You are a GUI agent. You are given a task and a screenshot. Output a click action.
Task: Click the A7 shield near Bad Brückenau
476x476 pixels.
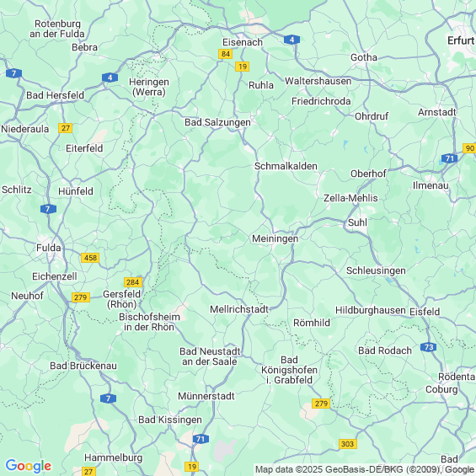coord(109,398)
